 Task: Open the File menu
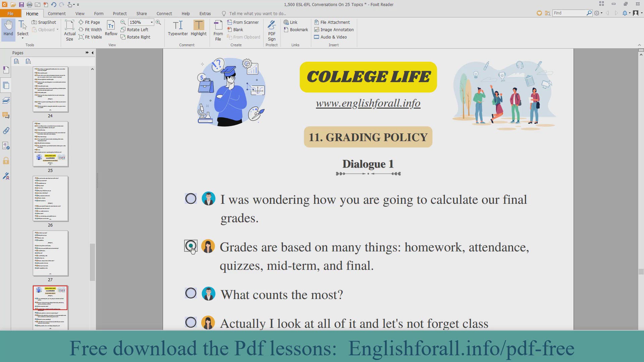coord(10,13)
